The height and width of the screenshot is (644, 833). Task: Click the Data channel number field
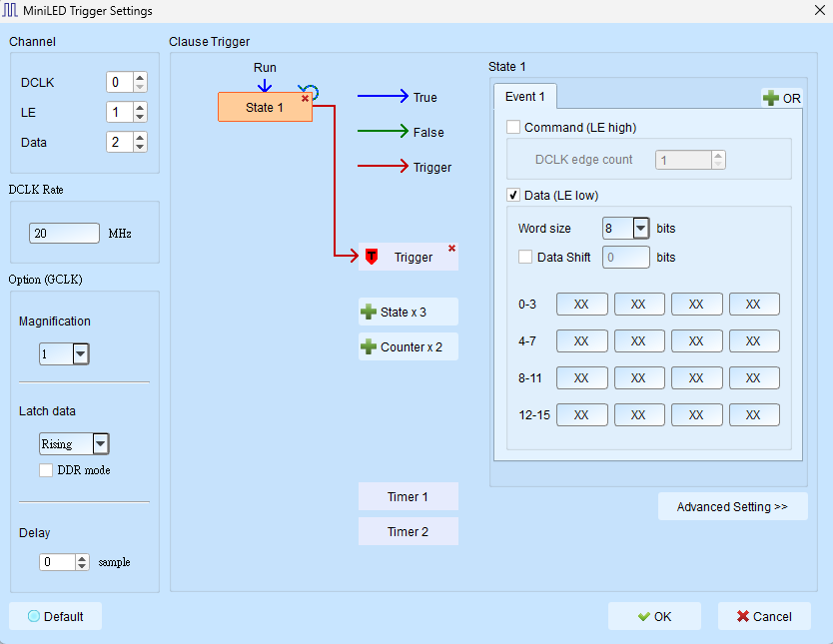click(120, 142)
